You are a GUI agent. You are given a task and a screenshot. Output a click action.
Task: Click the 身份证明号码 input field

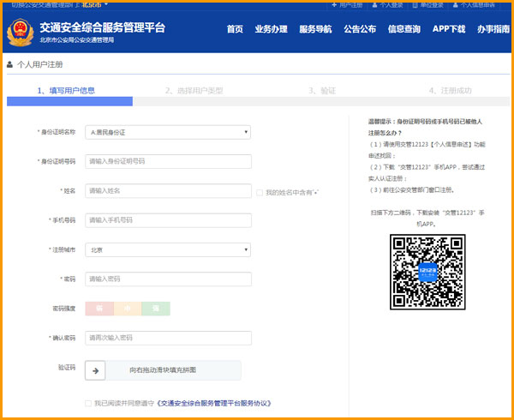168,161
